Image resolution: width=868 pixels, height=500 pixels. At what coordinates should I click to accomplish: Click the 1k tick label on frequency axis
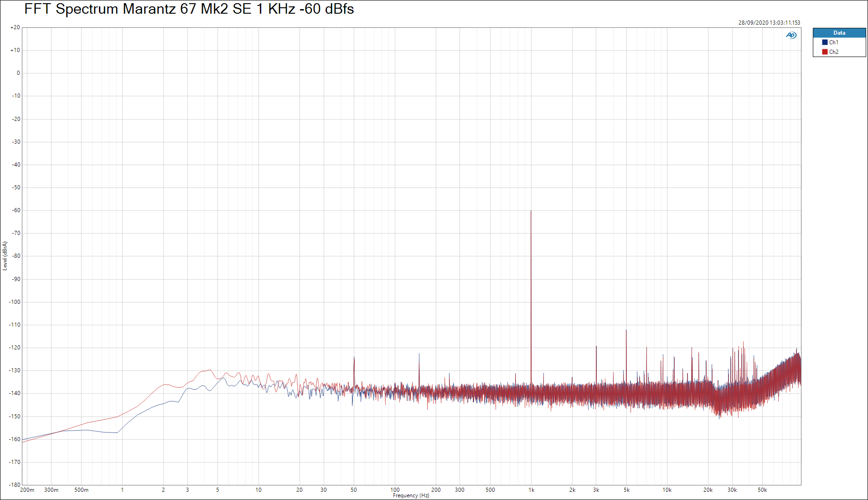coord(531,490)
